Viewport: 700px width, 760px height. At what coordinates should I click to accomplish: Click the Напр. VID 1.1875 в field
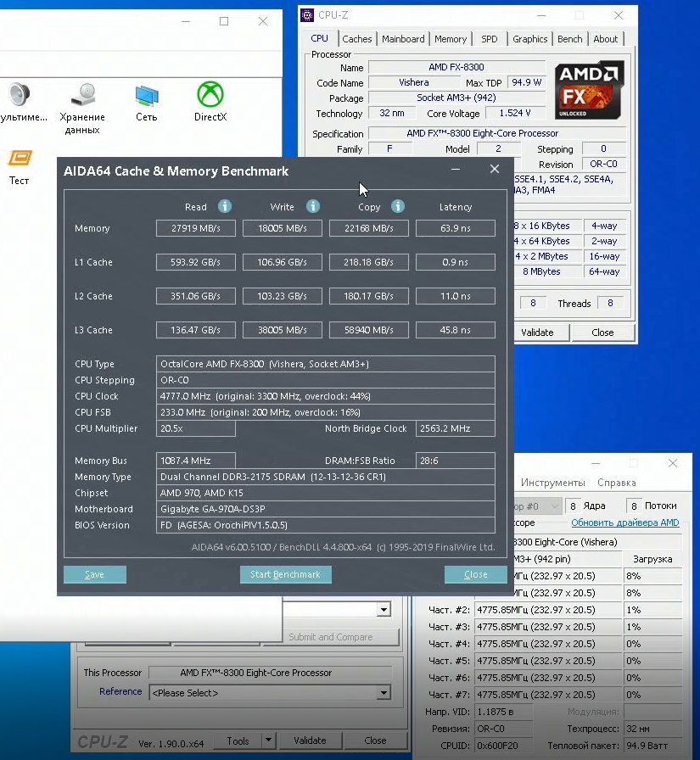(x=502, y=712)
